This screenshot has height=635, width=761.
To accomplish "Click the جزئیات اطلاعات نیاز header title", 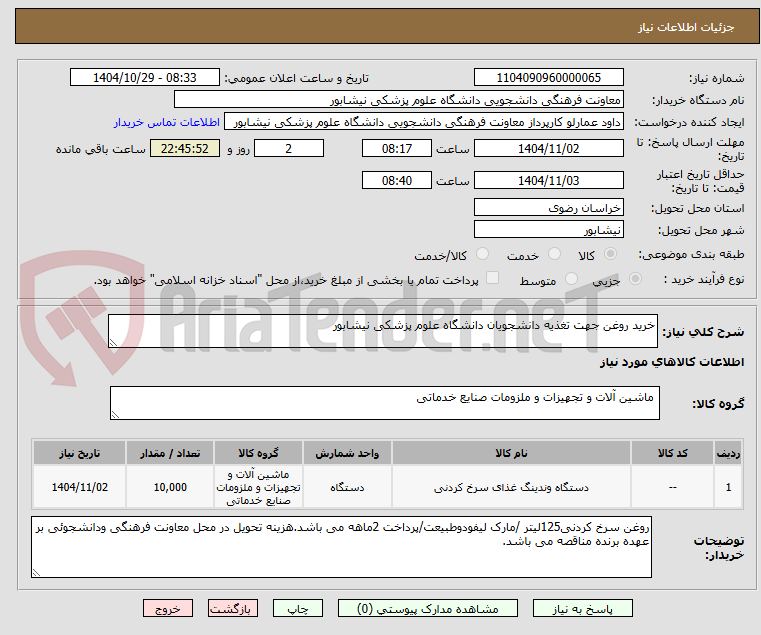I will [x=685, y=27].
